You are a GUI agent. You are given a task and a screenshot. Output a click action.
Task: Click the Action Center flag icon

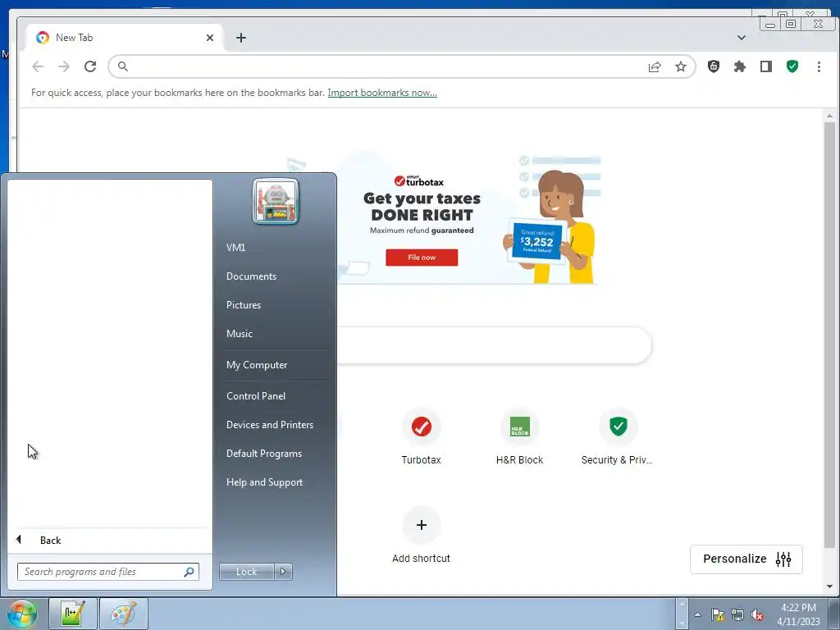click(717, 615)
